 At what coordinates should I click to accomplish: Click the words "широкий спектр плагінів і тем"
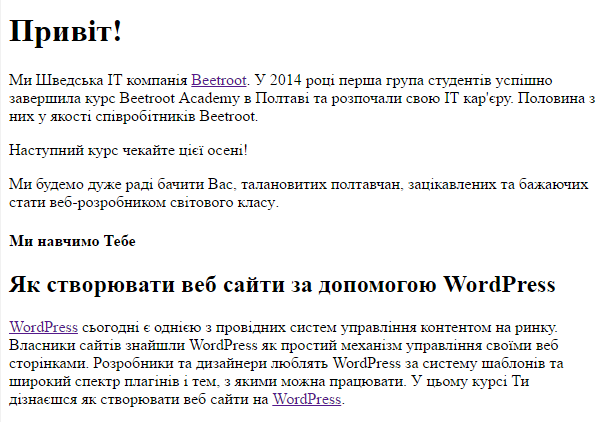pos(112,381)
